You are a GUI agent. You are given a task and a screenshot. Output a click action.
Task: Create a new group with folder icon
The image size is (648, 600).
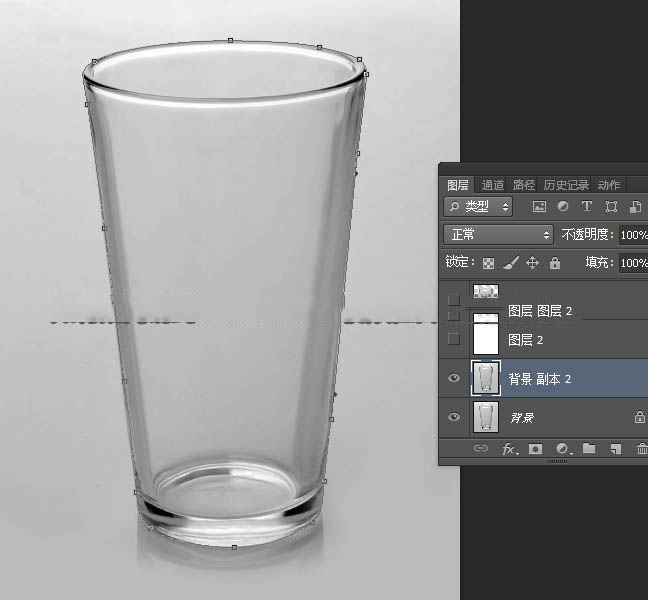589,449
